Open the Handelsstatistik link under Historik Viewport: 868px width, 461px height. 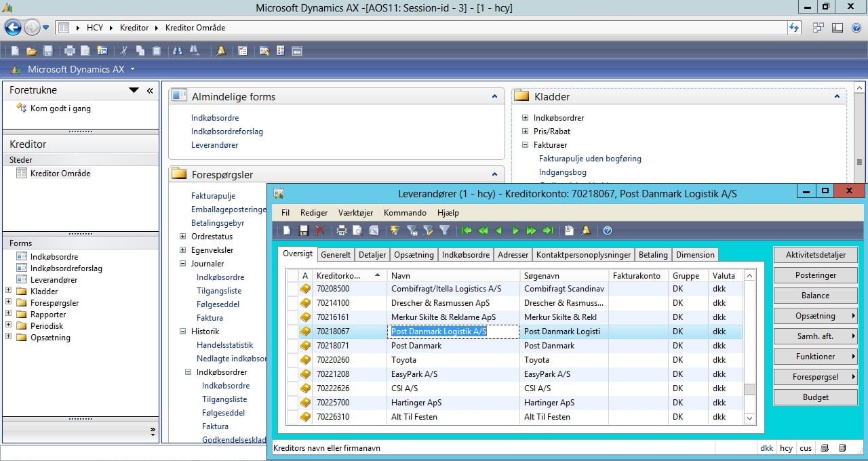pyautogui.click(x=224, y=345)
